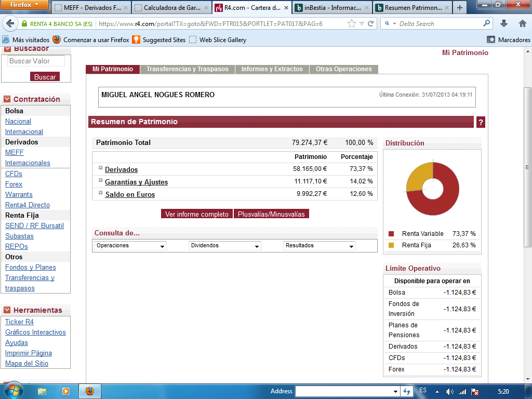
Task: Collapse the Herramientas sidebar section
Action: 7,310
